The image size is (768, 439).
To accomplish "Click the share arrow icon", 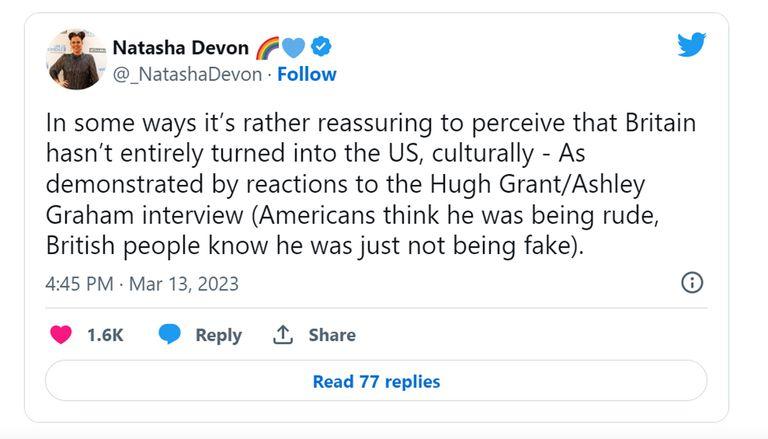I will (282, 335).
